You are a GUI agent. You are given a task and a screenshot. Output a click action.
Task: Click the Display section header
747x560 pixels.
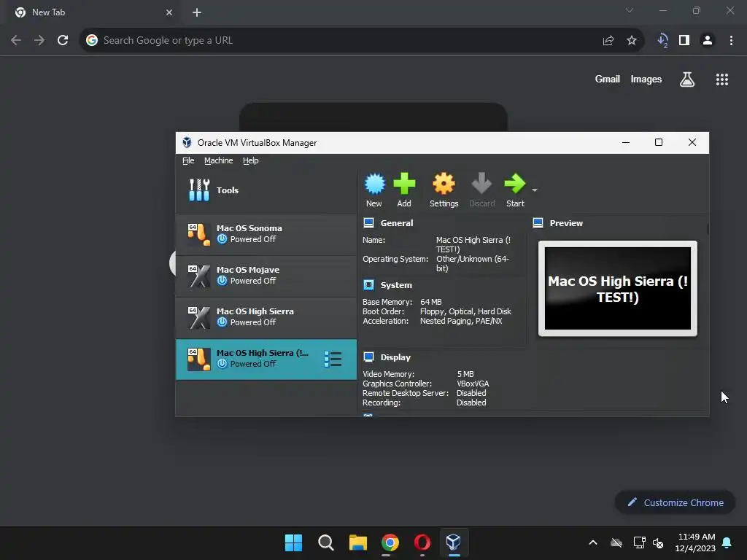(395, 357)
